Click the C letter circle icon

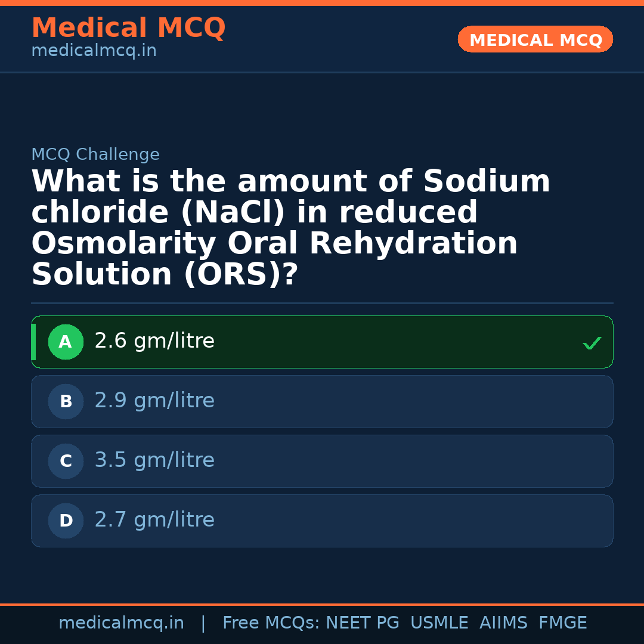click(66, 462)
